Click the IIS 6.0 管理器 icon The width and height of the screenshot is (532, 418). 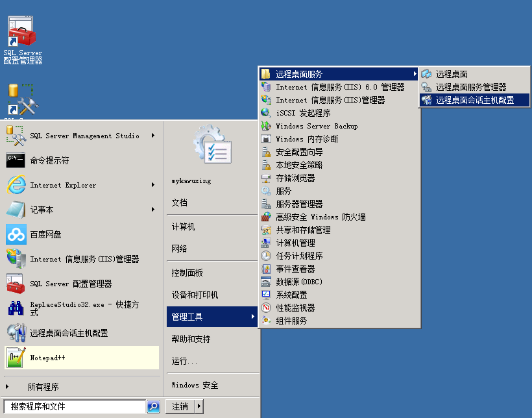pyautogui.click(x=265, y=87)
